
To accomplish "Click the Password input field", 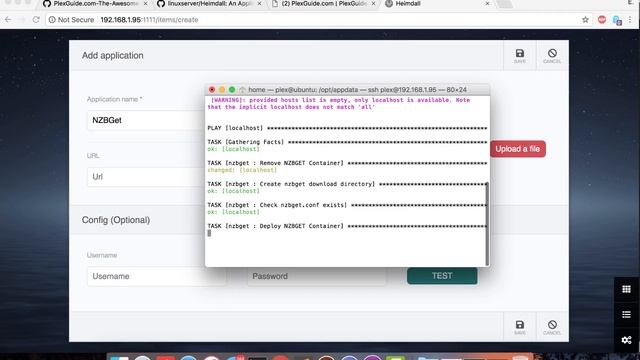I will point(316,276).
